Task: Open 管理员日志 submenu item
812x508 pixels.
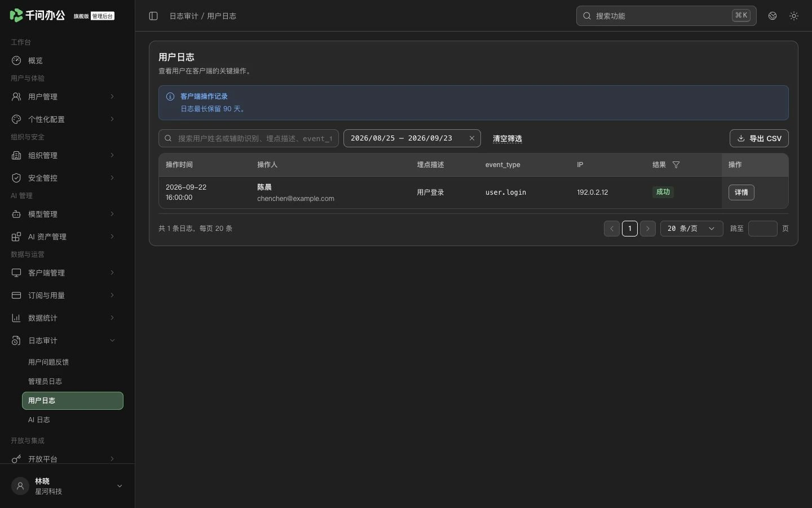Action: point(73,382)
